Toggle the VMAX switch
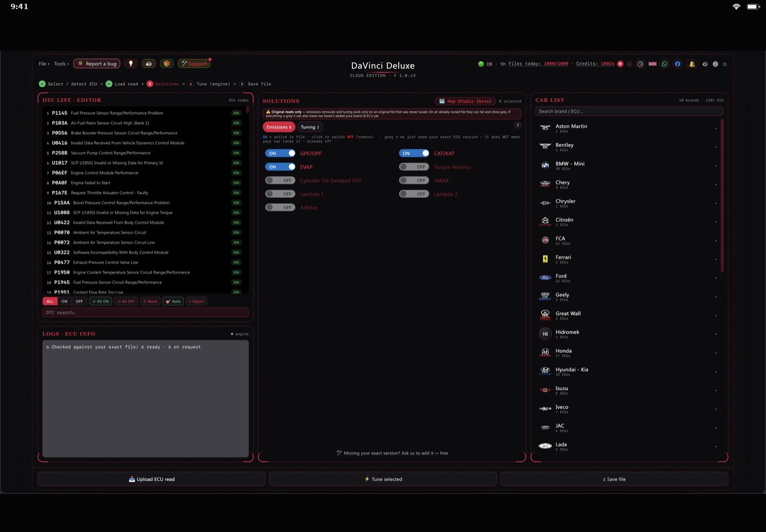 tap(414, 180)
